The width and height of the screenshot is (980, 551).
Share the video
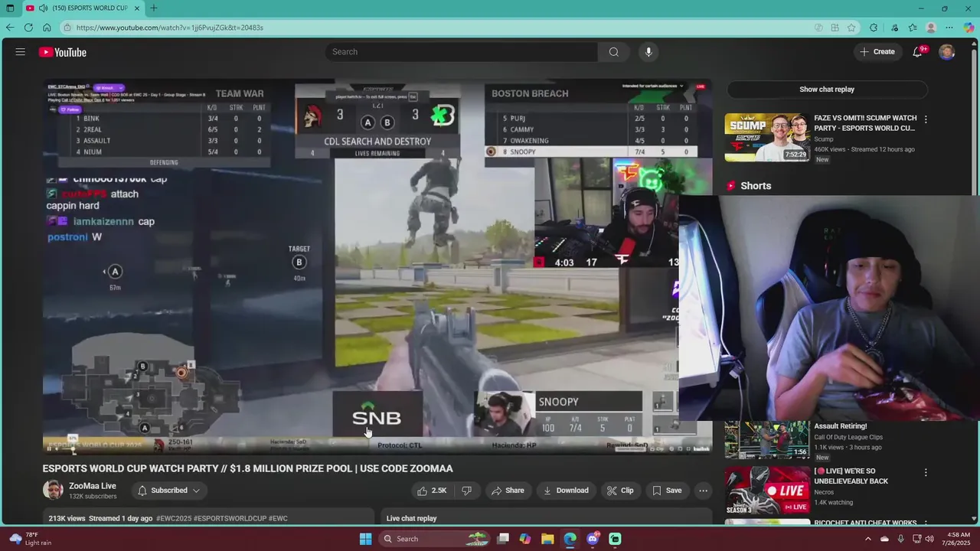(508, 491)
